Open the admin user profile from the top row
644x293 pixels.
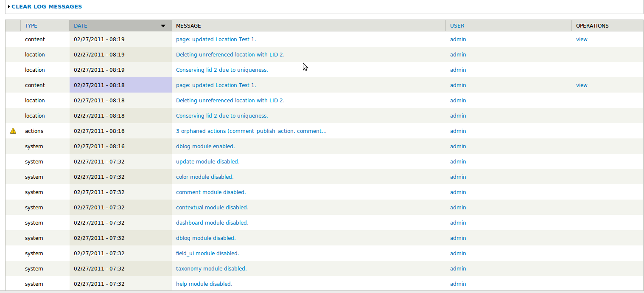pos(458,39)
